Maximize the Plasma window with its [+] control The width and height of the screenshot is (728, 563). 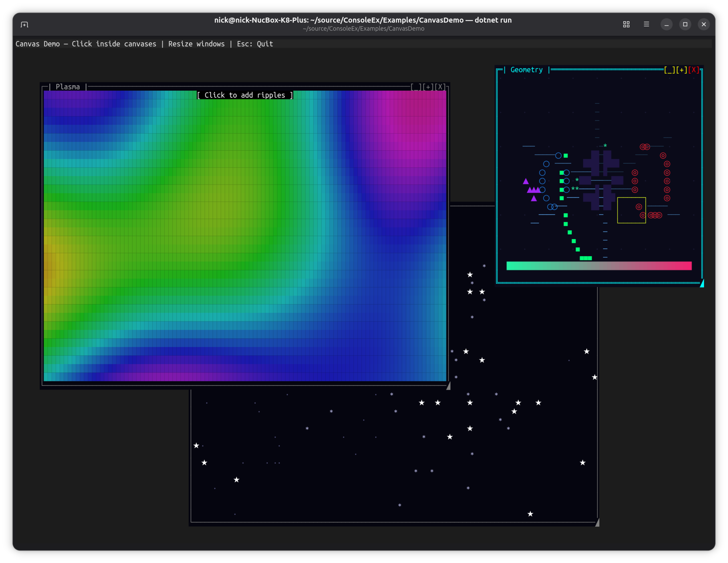428,87
